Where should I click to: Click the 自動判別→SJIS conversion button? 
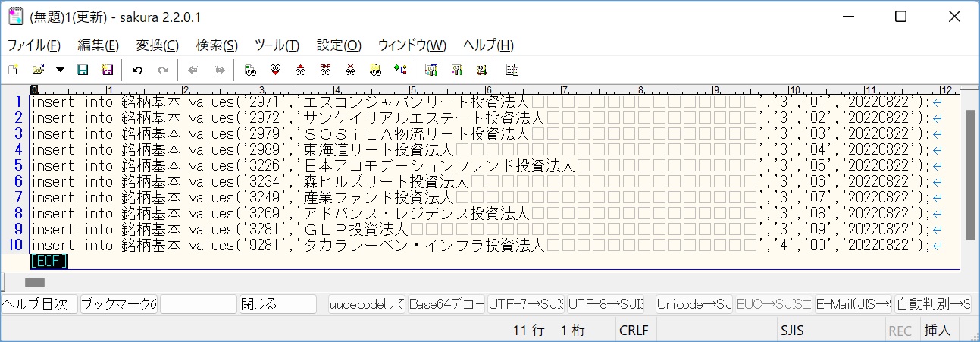tap(933, 304)
